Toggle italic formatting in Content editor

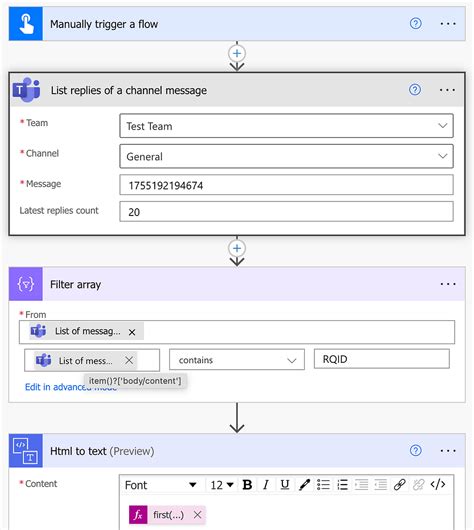(x=266, y=485)
